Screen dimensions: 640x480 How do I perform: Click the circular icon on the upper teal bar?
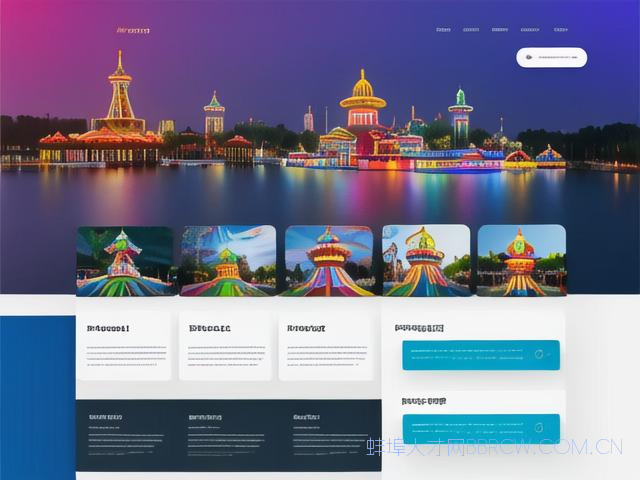pyautogui.click(x=538, y=353)
